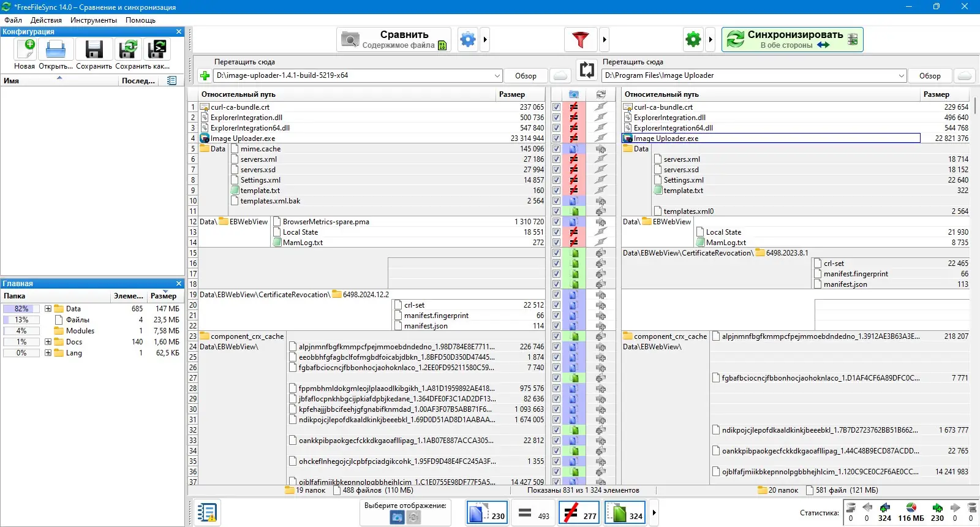The width and height of the screenshot is (980, 527).
Task: Save as batch job icon
Action: click(157, 50)
